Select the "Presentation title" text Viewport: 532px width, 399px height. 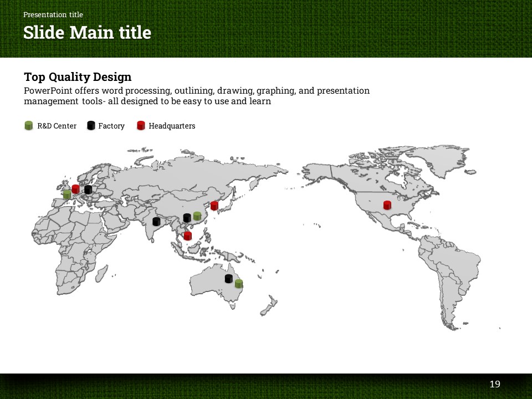click(x=53, y=15)
